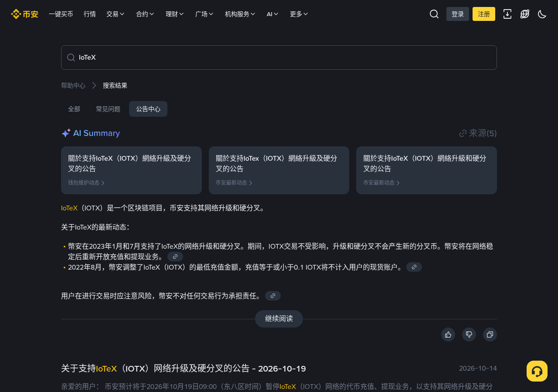
Task: Click the AI Summary sparkle icon
Action: coord(66,133)
